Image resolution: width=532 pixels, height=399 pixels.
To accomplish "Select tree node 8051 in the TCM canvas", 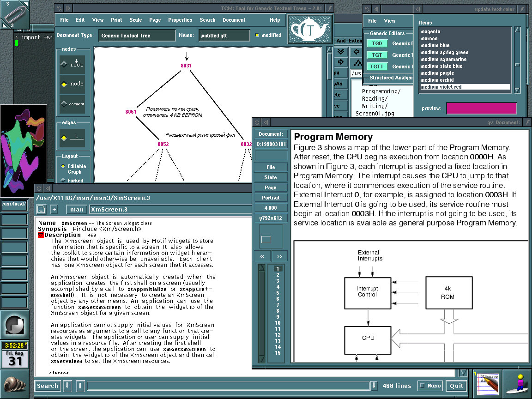I will pyautogui.click(x=131, y=112).
